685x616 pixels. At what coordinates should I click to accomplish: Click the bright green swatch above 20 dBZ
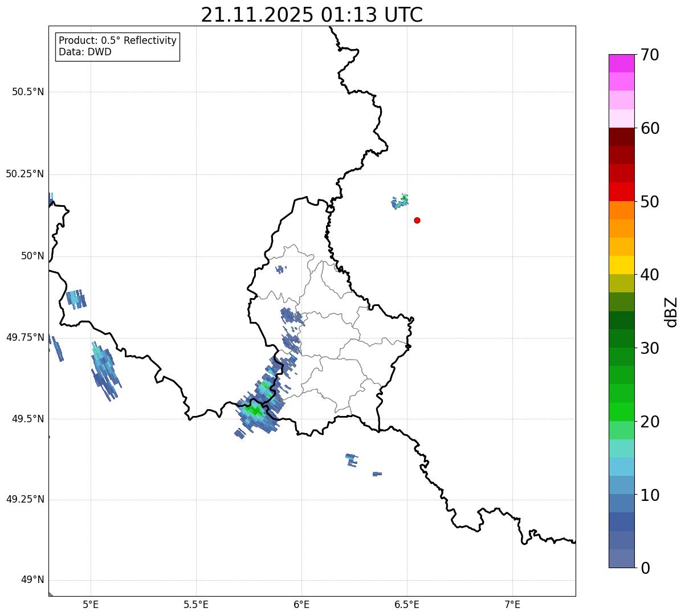(x=621, y=411)
